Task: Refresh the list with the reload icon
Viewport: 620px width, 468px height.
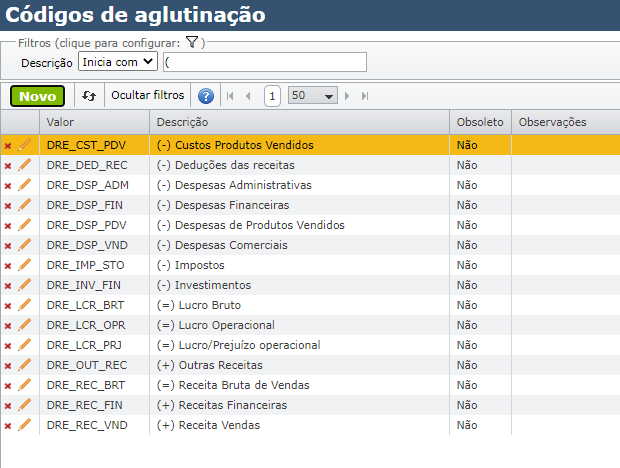Action: point(89,96)
